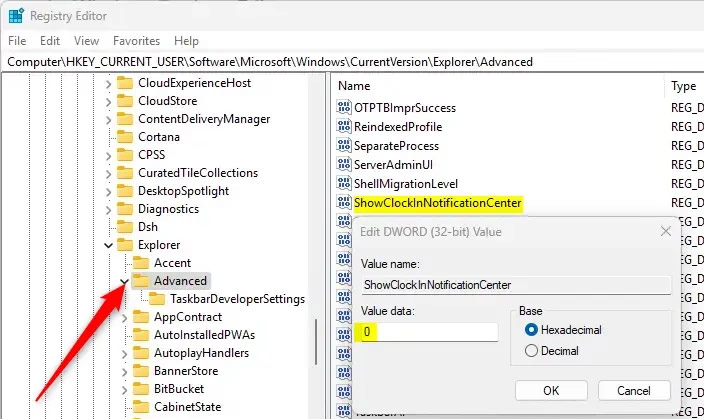
Task: Click the registry path address bar
Action: pyautogui.click(x=352, y=62)
